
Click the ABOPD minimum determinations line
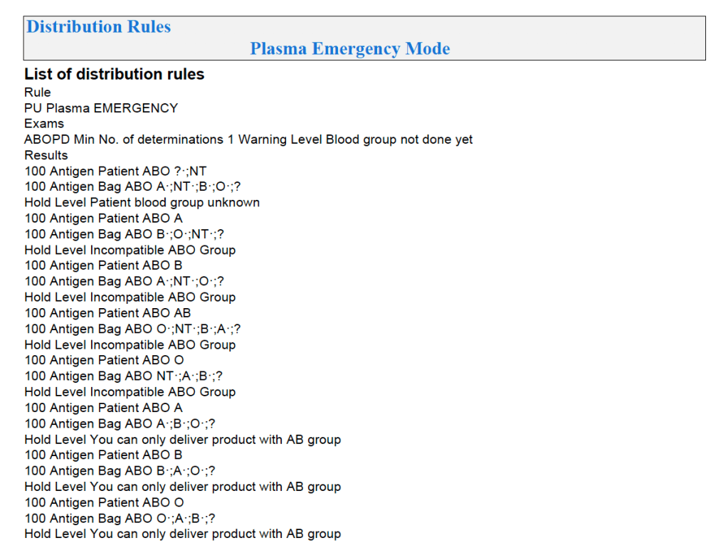click(x=248, y=139)
